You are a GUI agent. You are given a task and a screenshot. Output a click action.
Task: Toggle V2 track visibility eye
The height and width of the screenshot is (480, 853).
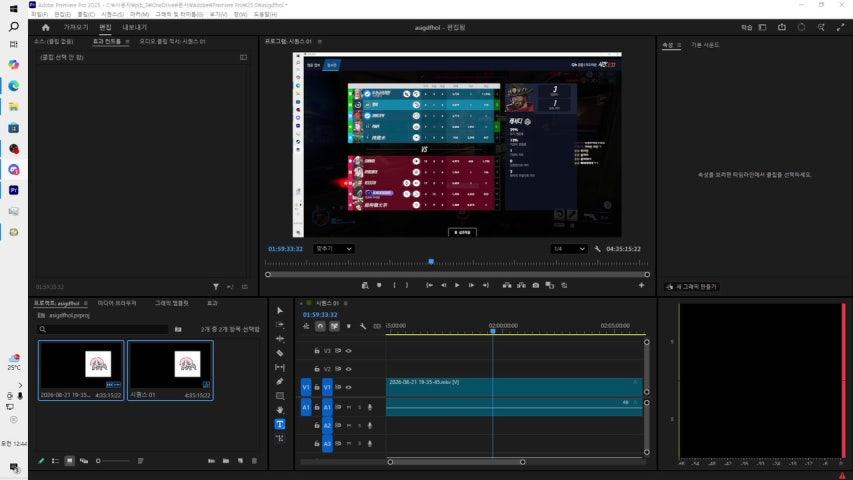tap(349, 369)
